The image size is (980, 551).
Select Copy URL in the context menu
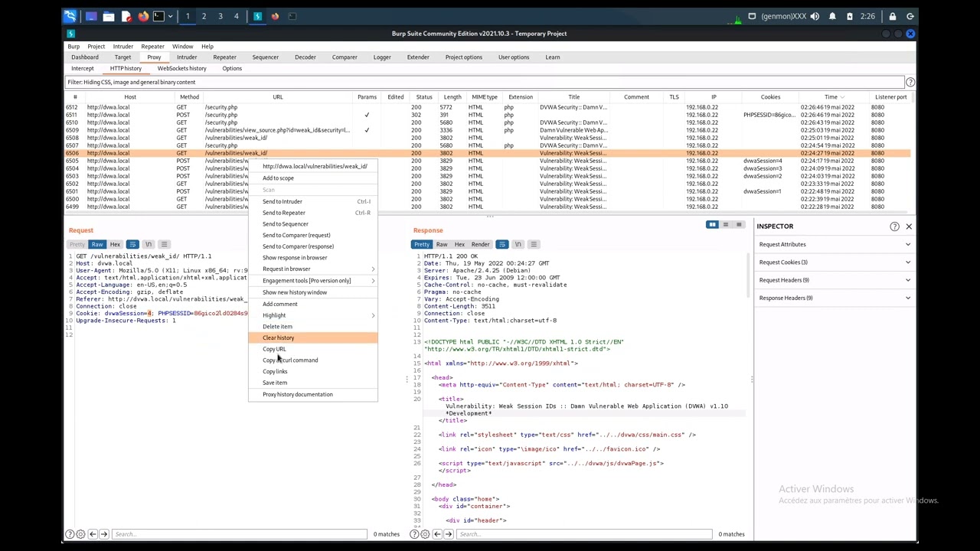(313, 349)
